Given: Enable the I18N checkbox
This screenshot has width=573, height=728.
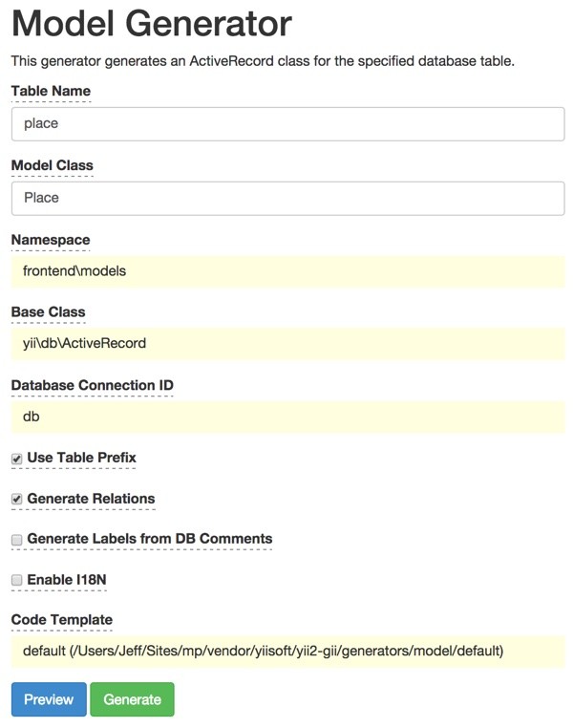Looking at the screenshot, I should [x=16, y=580].
